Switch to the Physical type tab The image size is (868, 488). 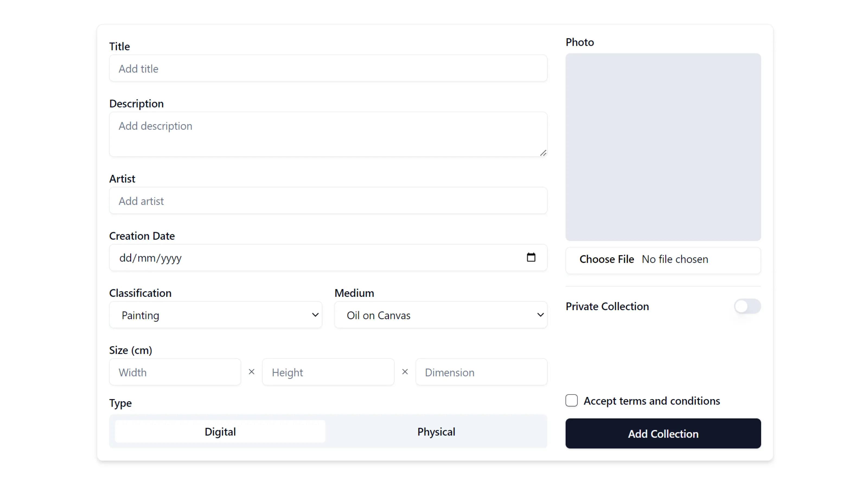point(436,431)
